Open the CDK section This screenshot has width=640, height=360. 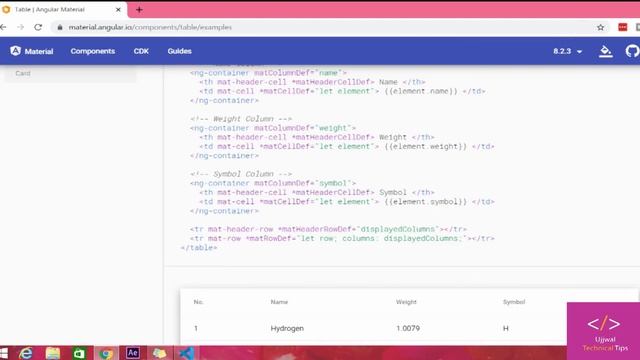(141, 51)
